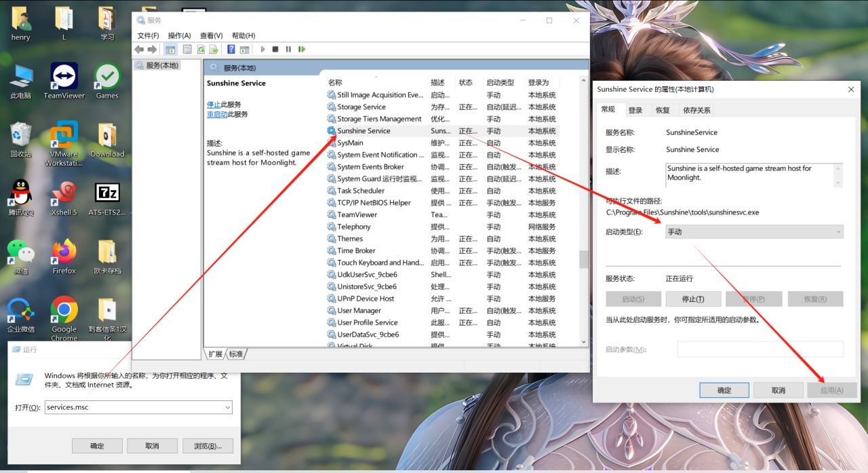This screenshot has width=868, height=473.
Task: Click 取消 in the Sunshine Service properties dialog
Action: (x=778, y=390)
